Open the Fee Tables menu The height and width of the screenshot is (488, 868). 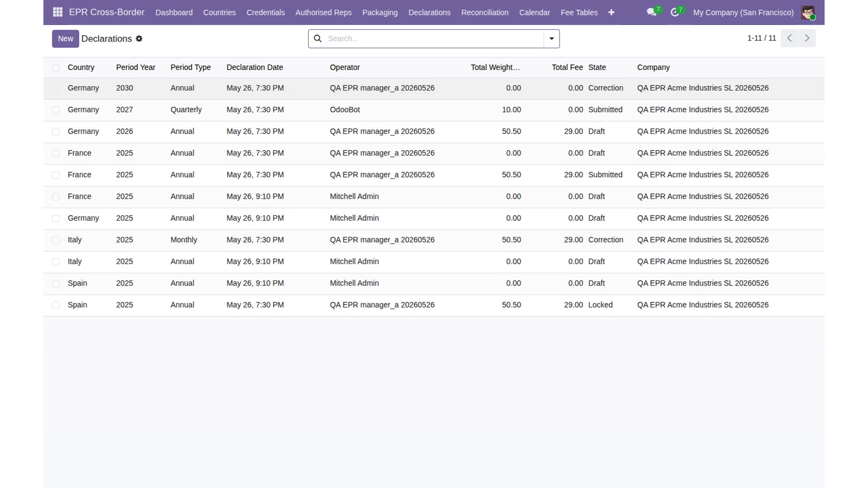click(579, 12)
